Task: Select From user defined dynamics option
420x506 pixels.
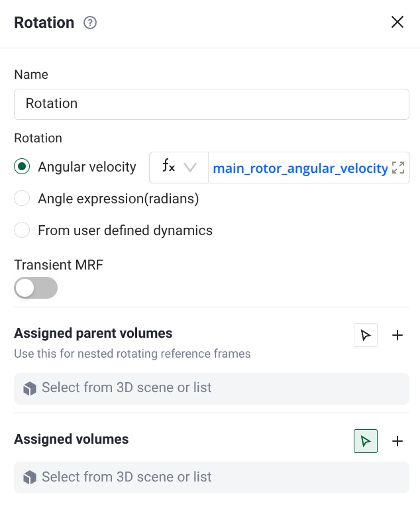Action: click(23, 230)
